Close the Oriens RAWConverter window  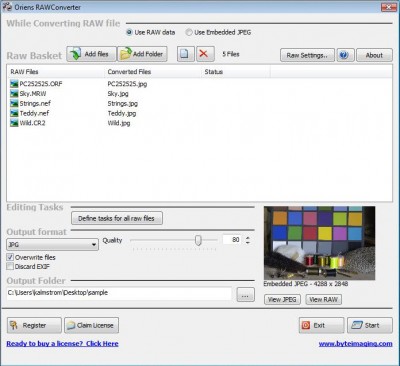pyautogui.click(x=389, y=7)
